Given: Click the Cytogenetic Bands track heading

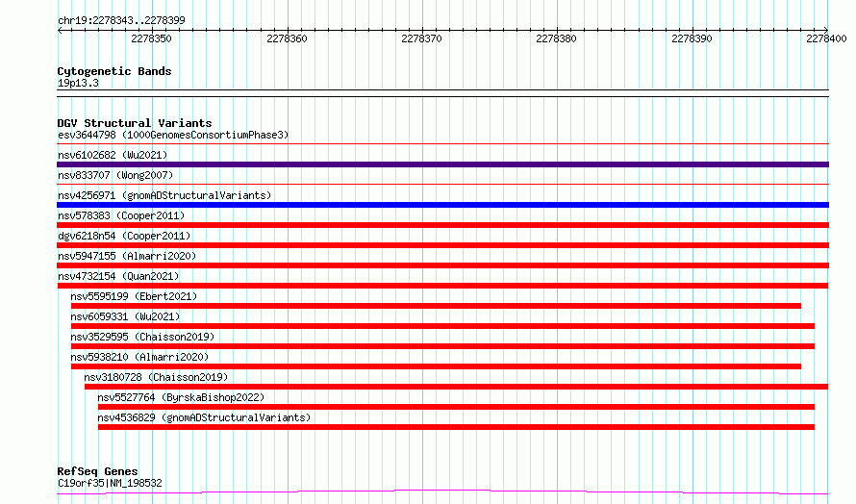Looking at the screenshot, I should [x=114, y=71].
